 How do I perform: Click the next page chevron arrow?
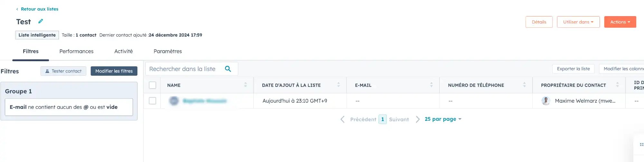(x=418, y=119)
